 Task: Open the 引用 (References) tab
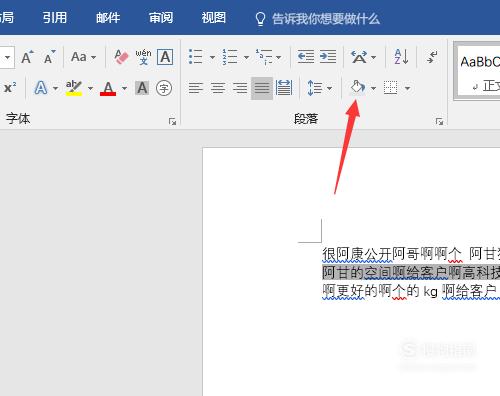(x=55, y=17)
